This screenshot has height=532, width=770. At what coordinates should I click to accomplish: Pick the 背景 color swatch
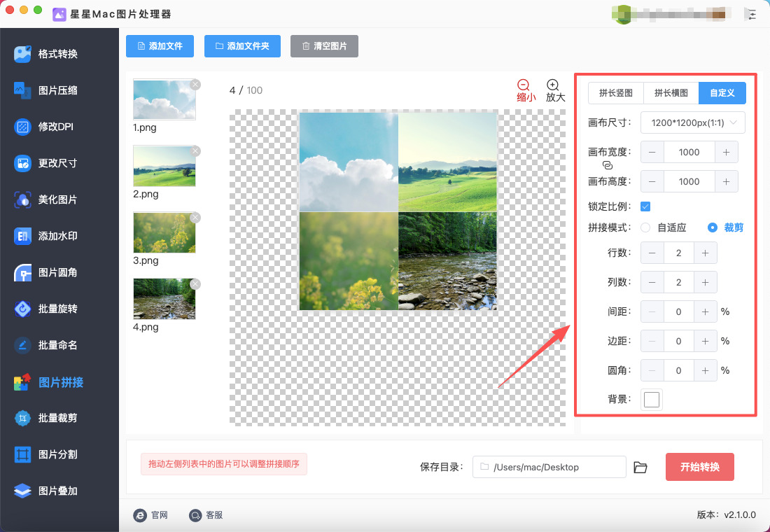(652, 400)
